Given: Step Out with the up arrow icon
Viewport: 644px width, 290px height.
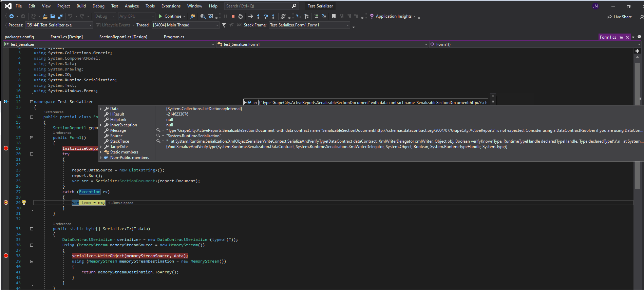Looking at the screenshot, I should point(273,16).
